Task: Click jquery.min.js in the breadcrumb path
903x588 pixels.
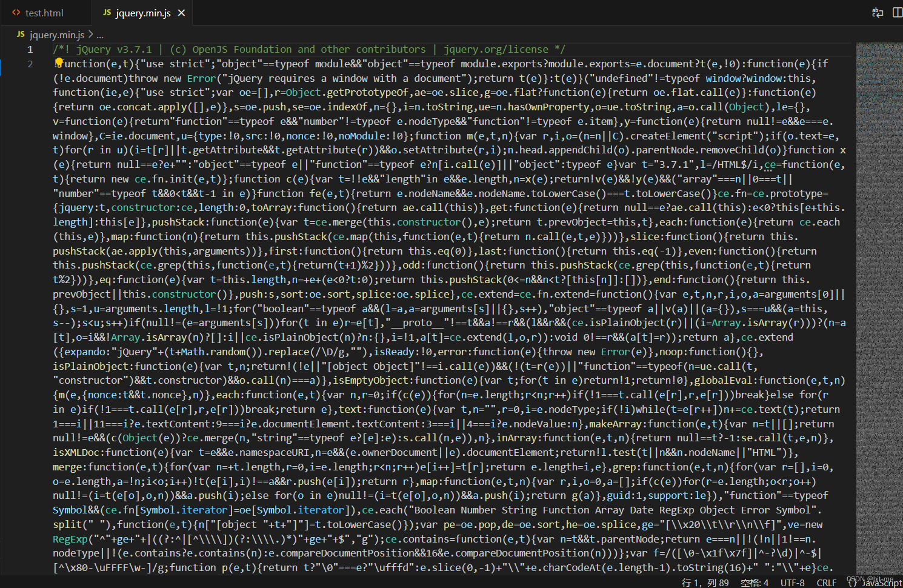Action: 57,35
